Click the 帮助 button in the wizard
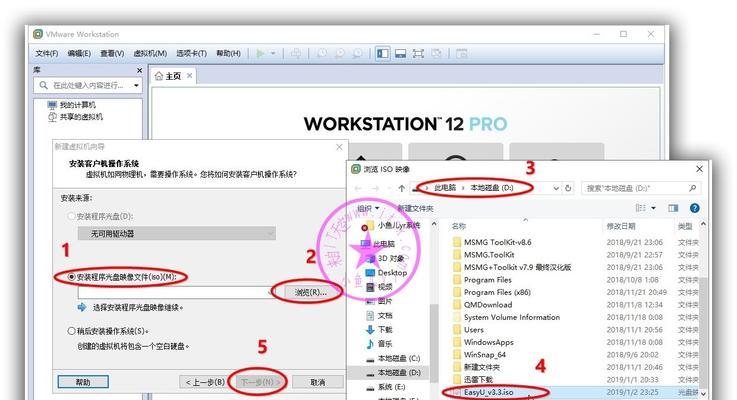 point(83,382)
